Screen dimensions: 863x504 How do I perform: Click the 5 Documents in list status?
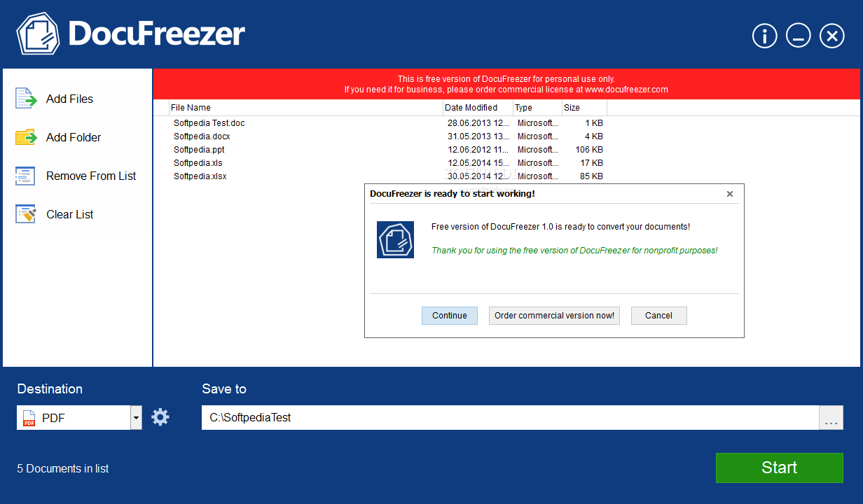[63, 469]
